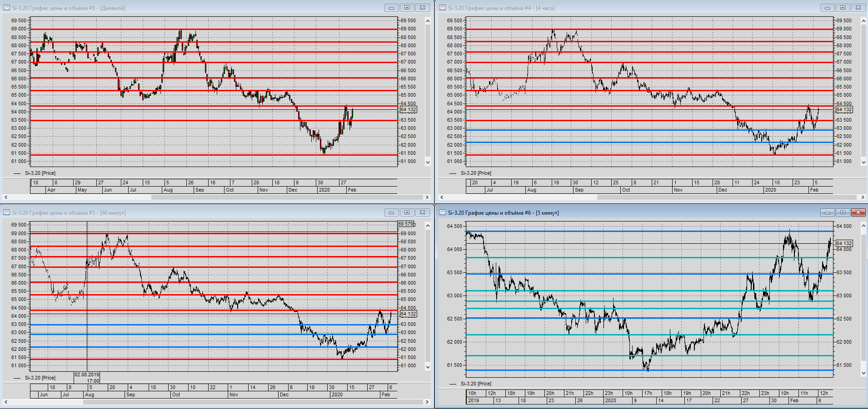Minimize the chart #5 60-minute window
The image size is (868, 409).
click(391, 212)
